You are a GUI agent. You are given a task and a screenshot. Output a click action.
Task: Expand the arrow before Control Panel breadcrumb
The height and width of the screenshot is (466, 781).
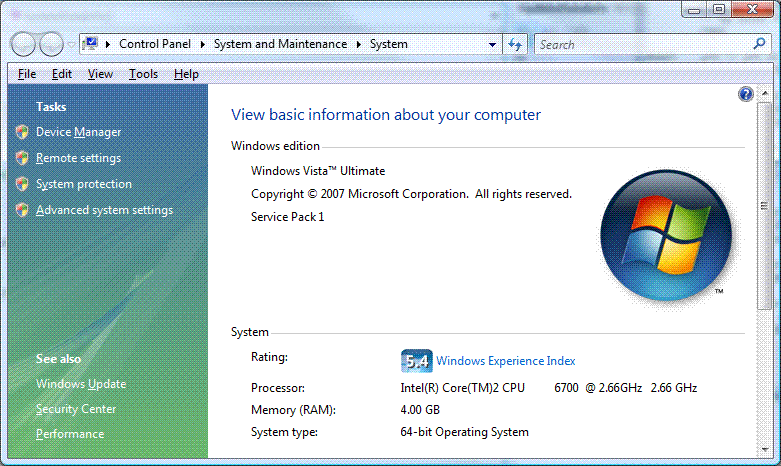pyautogui.click(x=108, y=44)
